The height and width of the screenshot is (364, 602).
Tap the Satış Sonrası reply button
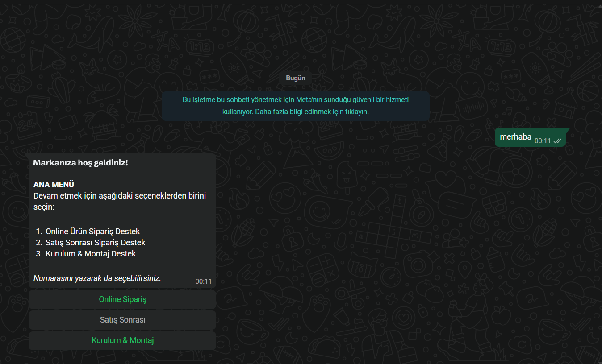[122, 320]
